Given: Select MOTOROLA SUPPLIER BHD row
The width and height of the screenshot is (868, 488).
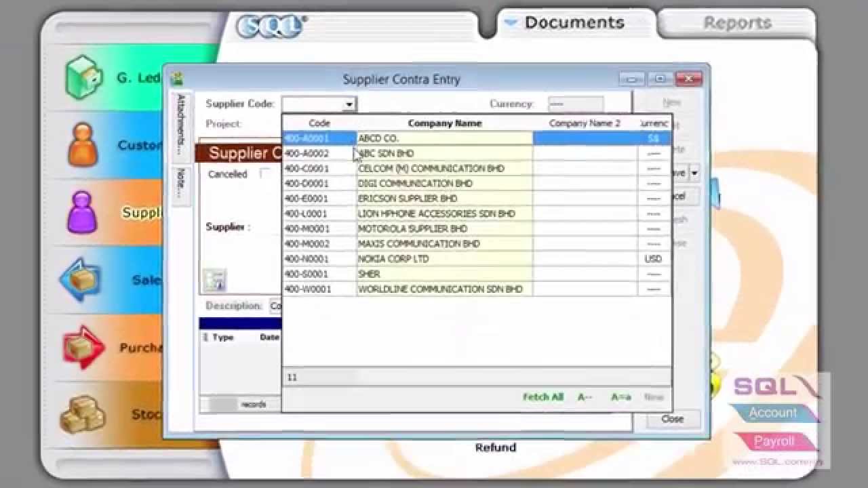Looking at the screenshot, I should click(477, 228).
